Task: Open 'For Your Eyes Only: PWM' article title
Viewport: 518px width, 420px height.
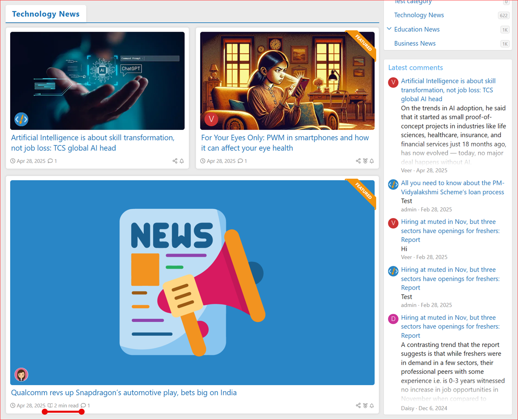Action: point(285,143)
